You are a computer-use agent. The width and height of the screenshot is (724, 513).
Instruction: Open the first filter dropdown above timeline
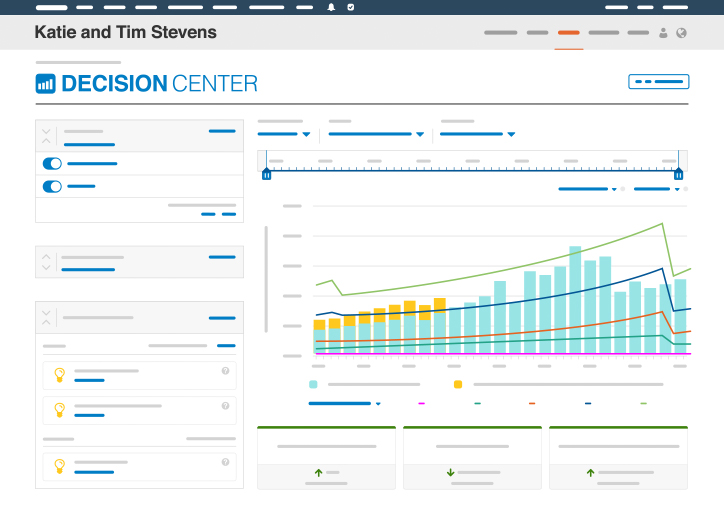pos(284,134)
